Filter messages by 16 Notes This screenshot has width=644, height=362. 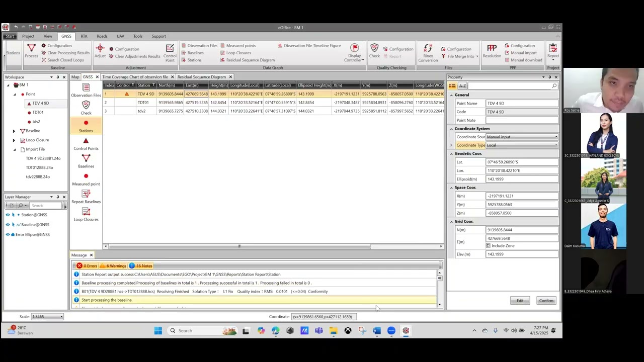[x=140, y=265]
